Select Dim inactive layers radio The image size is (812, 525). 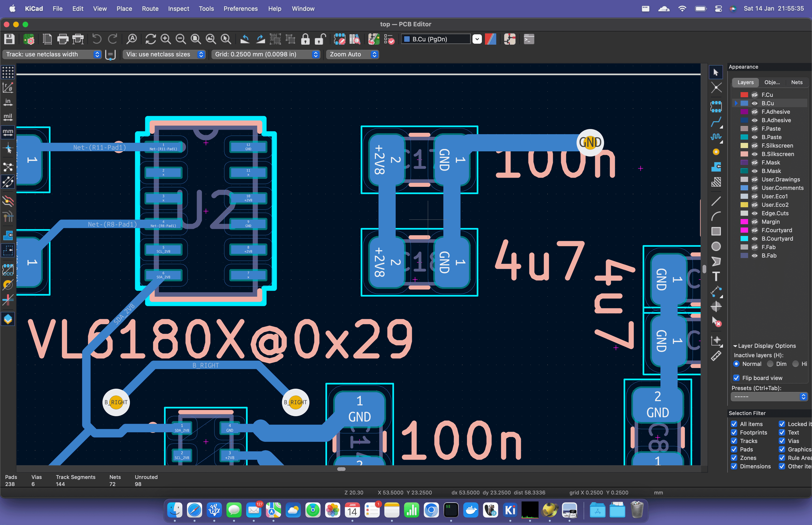click(x=770, y=364)
